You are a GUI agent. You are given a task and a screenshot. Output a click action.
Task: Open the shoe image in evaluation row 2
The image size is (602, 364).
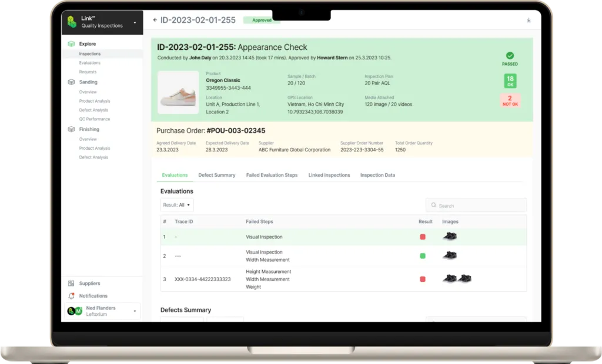pos(450,255)
